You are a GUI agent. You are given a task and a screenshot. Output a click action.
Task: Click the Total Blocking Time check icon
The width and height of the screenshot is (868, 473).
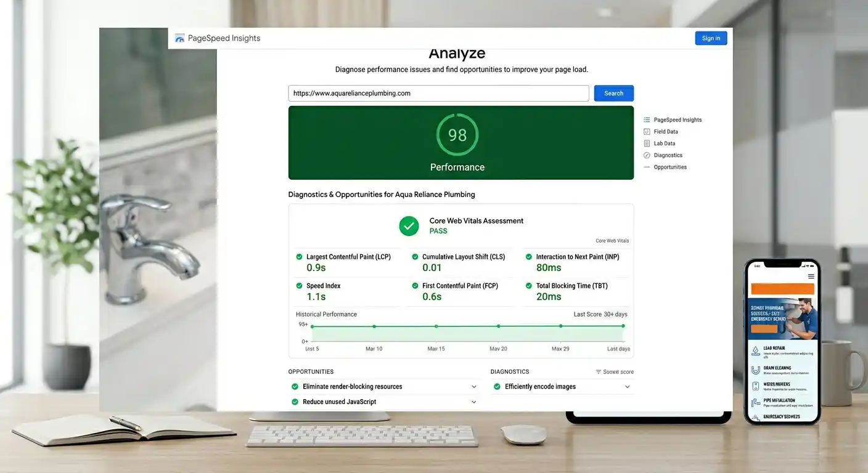pyautogui.click(x=528, y=286)
